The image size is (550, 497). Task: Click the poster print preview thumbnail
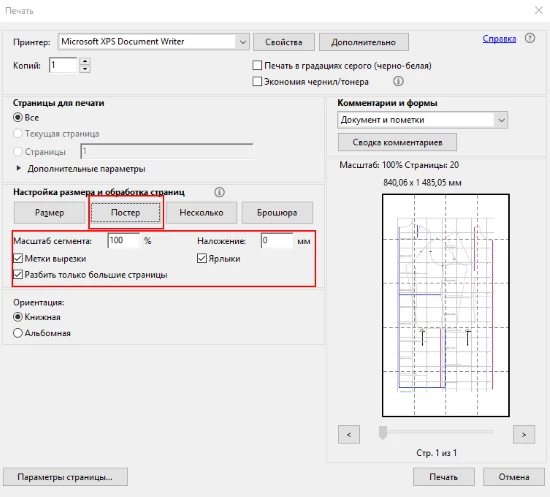446,305
